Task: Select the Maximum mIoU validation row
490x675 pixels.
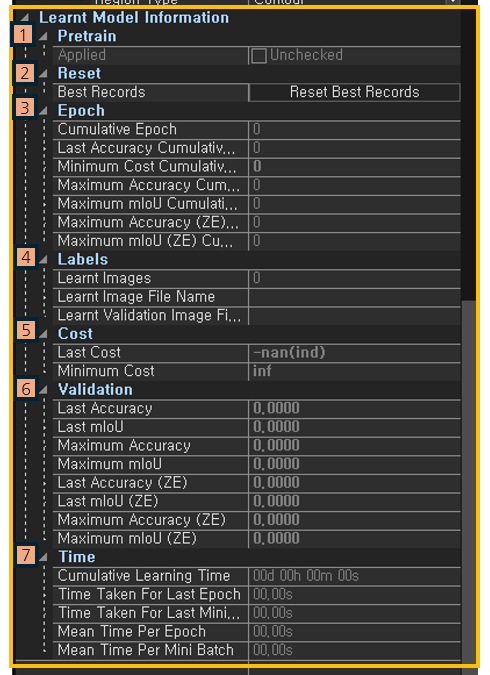Action: pyautogui.click(x=257, y=464)
